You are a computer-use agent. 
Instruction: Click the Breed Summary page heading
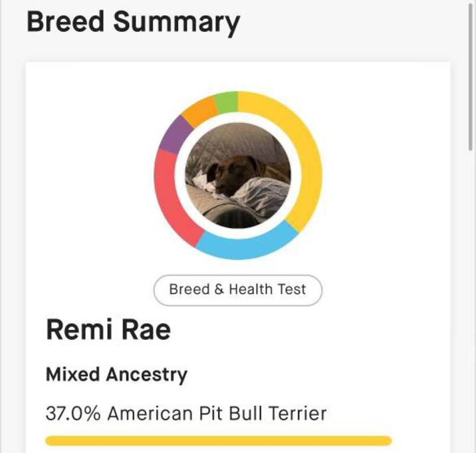click(133, 23)
